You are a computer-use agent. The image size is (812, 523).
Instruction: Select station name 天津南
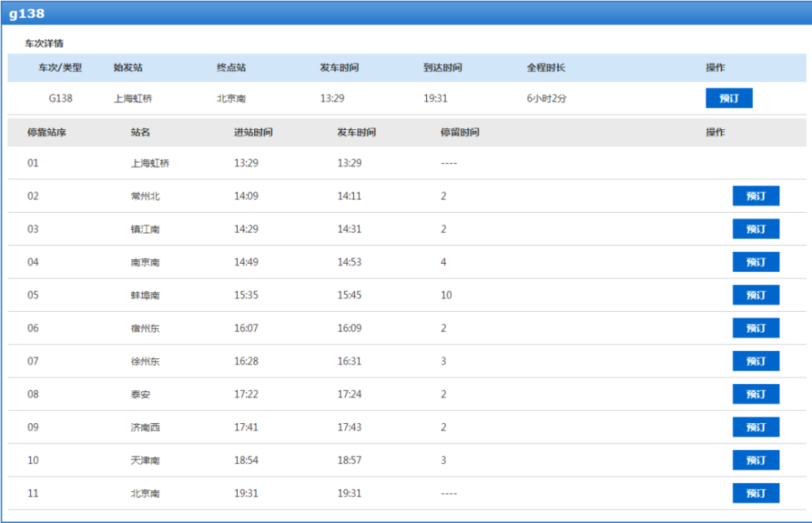145,460
